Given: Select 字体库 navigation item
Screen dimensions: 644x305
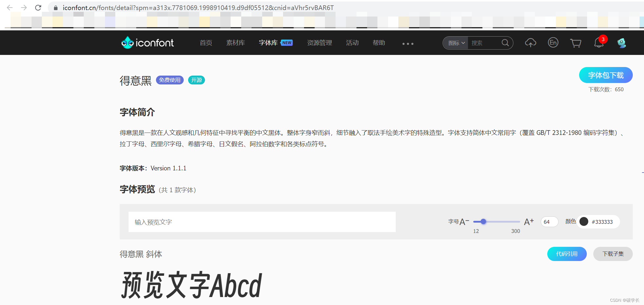Looking at the screenshot, I should [x=268, y=43].
